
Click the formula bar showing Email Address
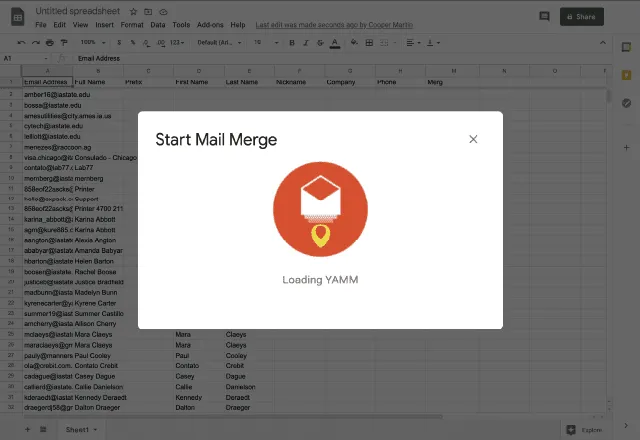point(342,58)
